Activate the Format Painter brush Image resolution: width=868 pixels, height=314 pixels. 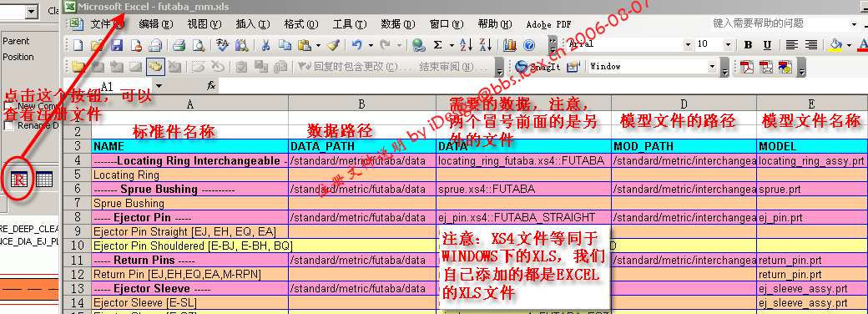tap(333, 45)
